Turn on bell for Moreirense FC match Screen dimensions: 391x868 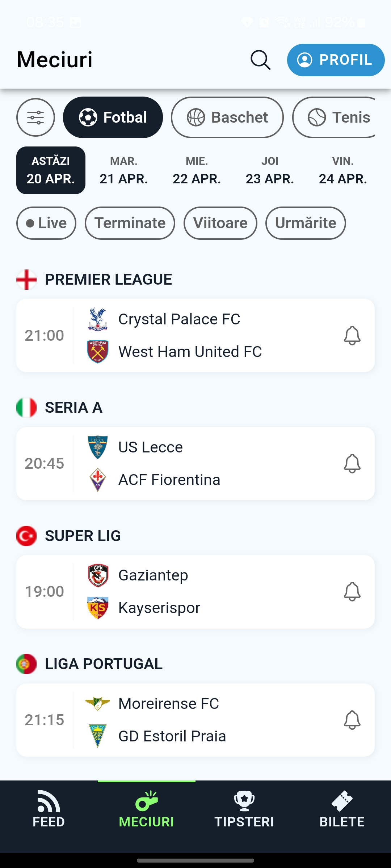point(352,720)
